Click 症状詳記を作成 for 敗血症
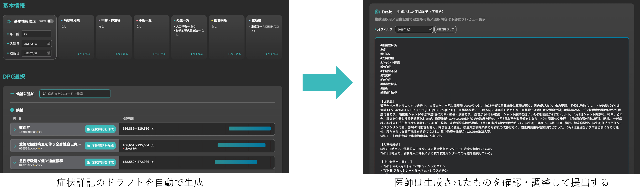The height and width of the screenshot is (195, 644). 100,129
